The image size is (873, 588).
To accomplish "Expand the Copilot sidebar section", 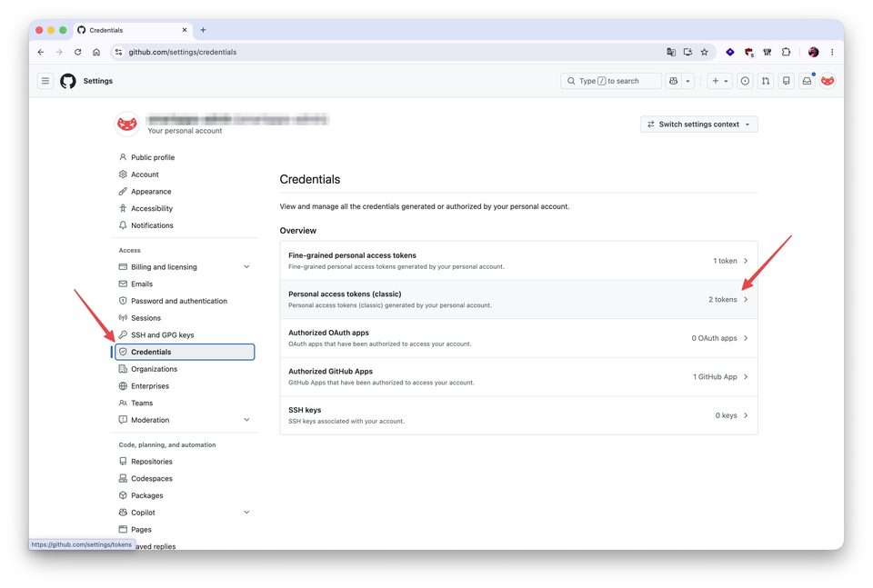I will coord(246,512).
